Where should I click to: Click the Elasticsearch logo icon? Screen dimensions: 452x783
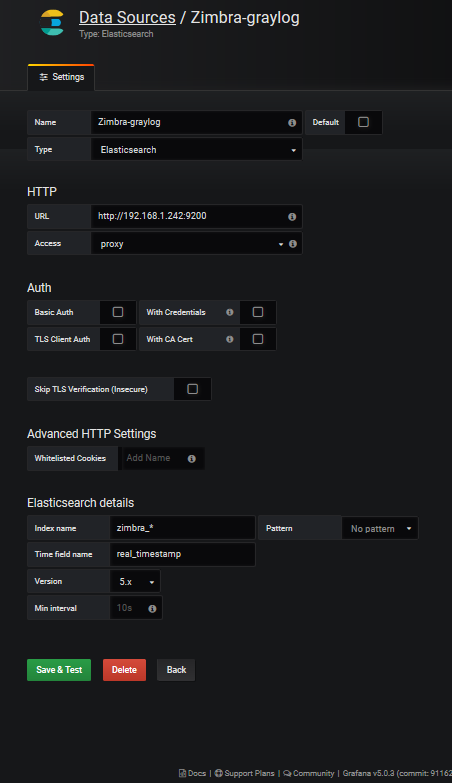[x=52, y=23]
